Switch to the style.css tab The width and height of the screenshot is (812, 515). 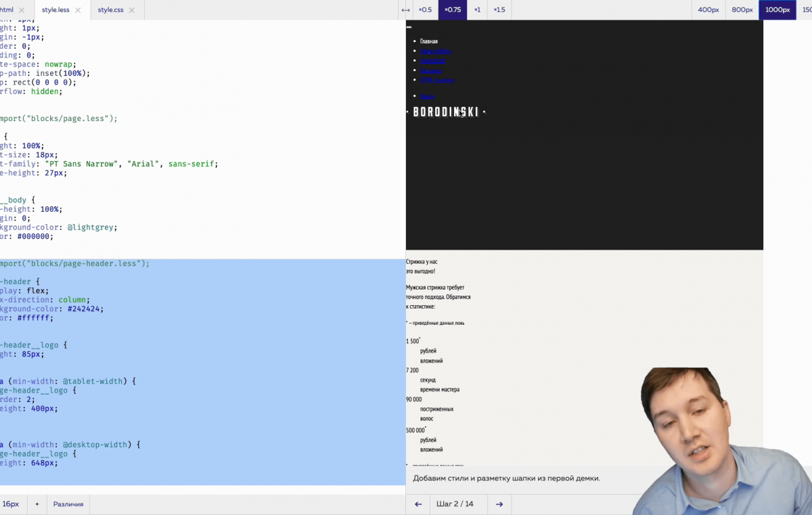110,10
